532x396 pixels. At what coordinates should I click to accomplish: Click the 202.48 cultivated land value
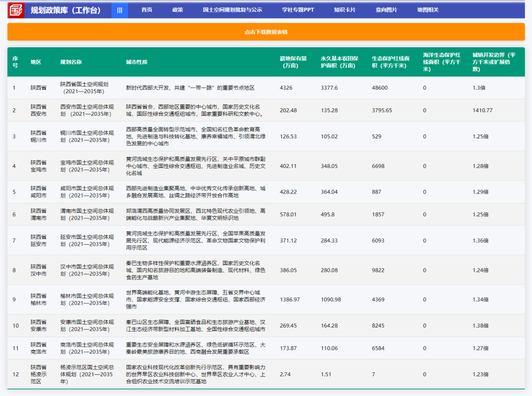click(x=288, y=110)
